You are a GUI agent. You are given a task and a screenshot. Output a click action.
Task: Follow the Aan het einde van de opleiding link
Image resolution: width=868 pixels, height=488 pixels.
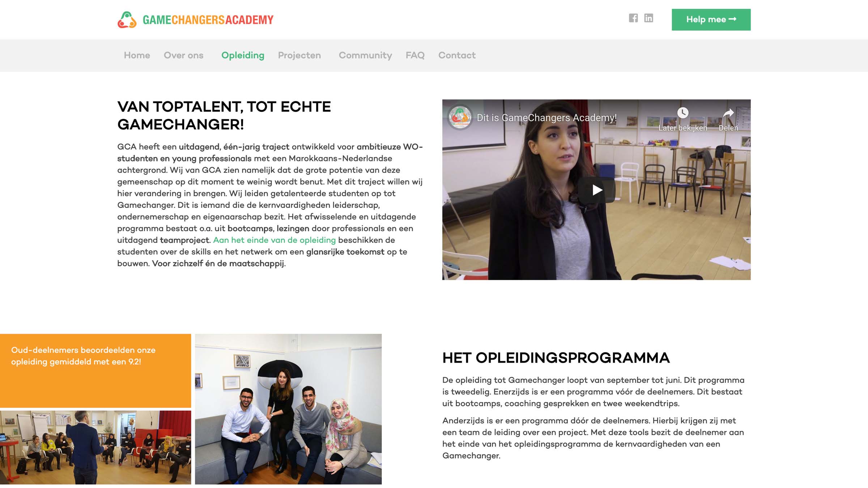point(274,240)
